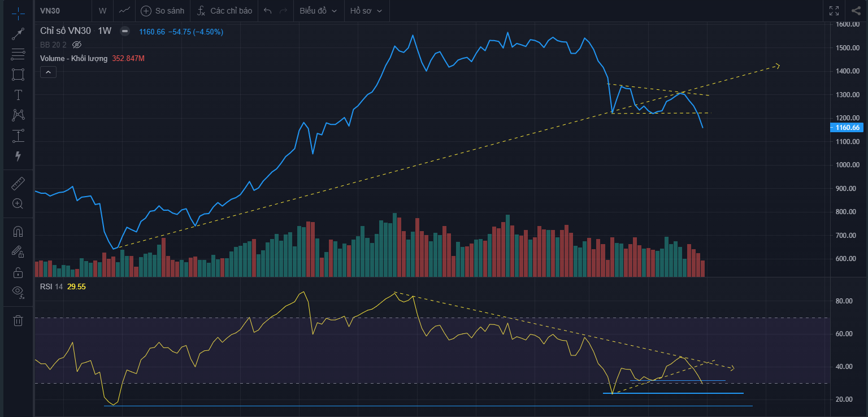Redo the last chart action
Viewport: 868px width, 417px height.
284,11
